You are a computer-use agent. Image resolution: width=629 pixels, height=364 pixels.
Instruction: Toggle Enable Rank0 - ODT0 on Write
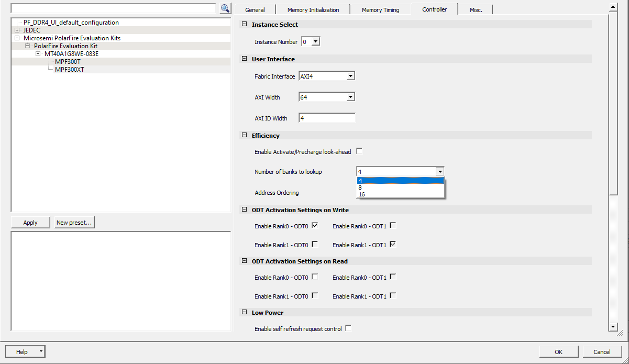click(315, 226)
